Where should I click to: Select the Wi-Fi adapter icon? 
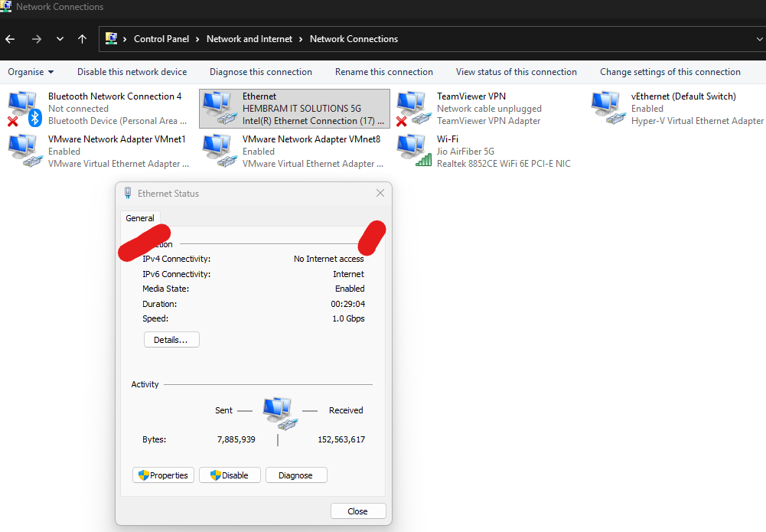(x=413, y=151)
